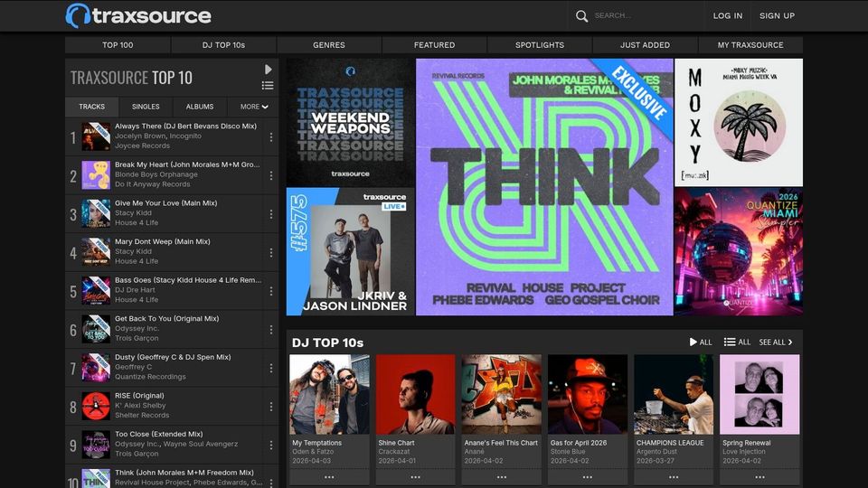Click Always There track artwork

(x=96, y=136)
